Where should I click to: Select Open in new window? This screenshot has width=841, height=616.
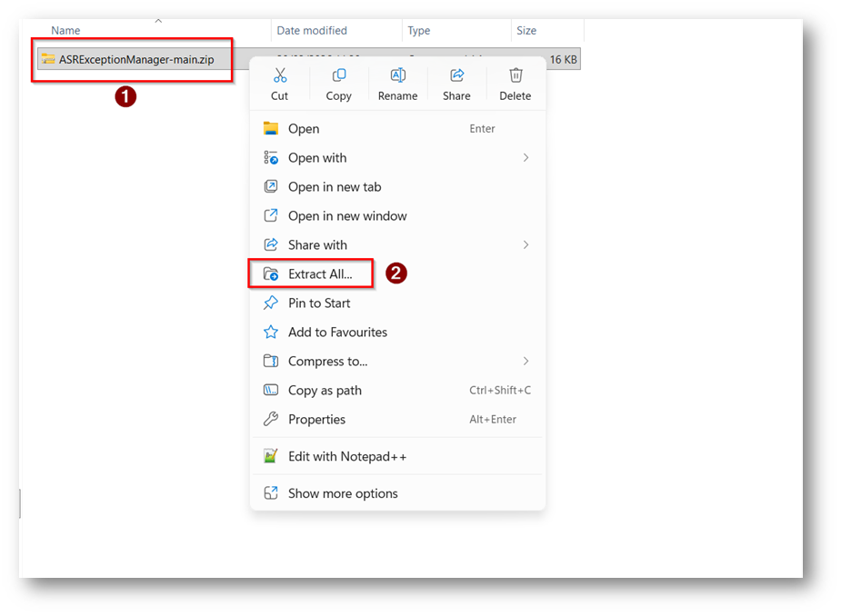tap(346, 216)
